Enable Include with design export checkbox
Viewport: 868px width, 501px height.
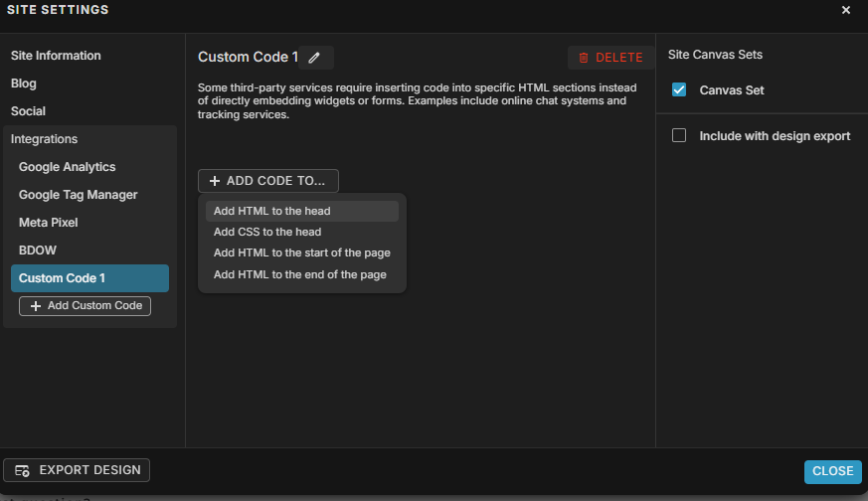point(679,136)
